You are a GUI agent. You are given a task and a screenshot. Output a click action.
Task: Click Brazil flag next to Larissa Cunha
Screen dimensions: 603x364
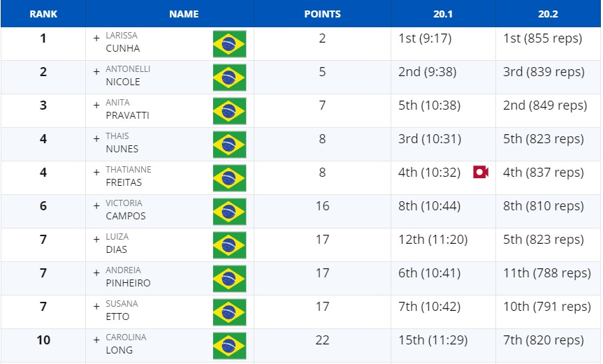[230, 44]
